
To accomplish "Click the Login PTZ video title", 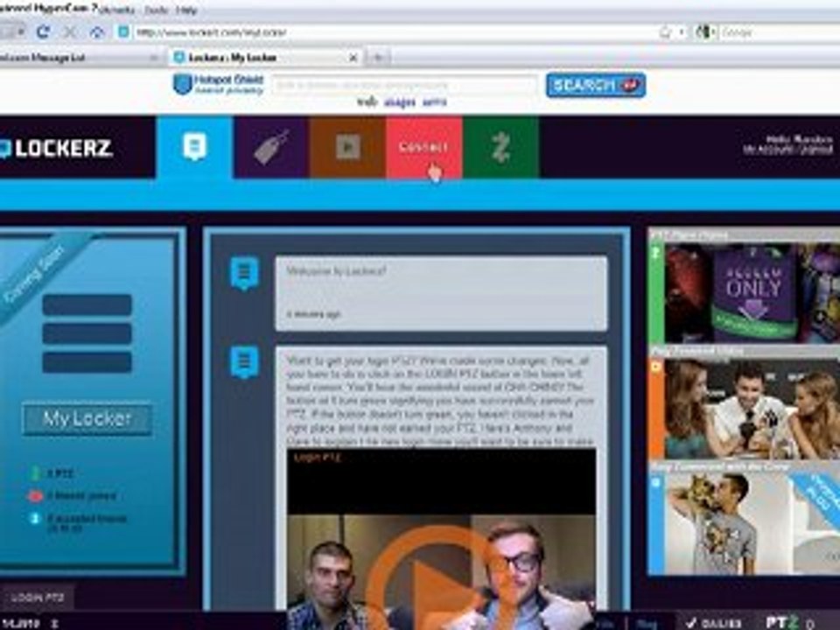I will tap(318, 458).
